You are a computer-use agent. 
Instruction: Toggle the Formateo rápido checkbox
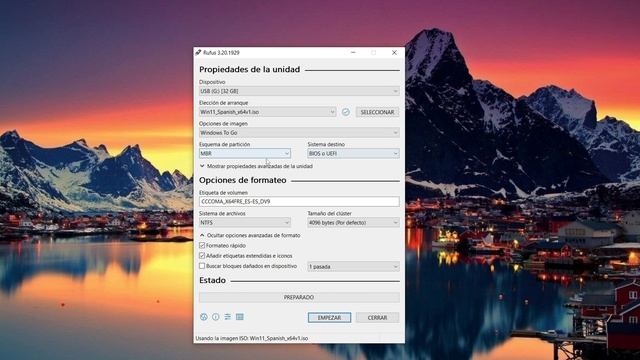point(202,245)
